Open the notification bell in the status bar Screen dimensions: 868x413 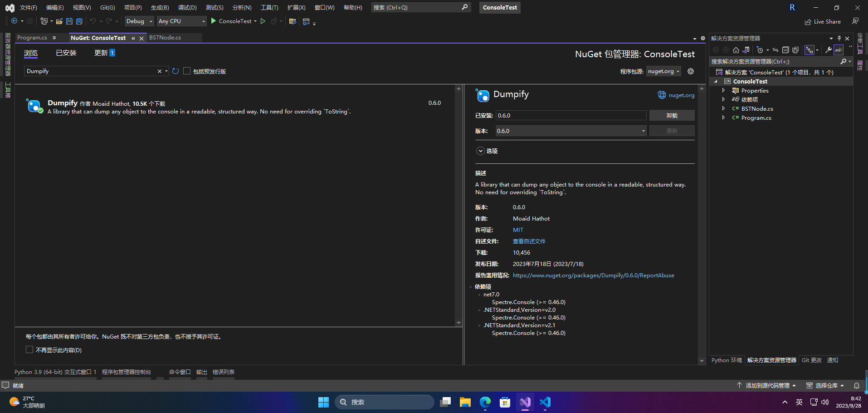pos(856,385)
